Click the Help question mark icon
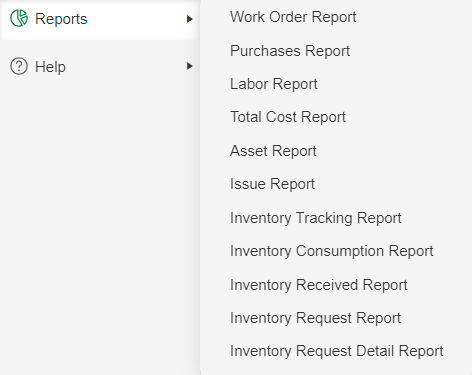Screen dimensions: 472x375 coord(19,66)
